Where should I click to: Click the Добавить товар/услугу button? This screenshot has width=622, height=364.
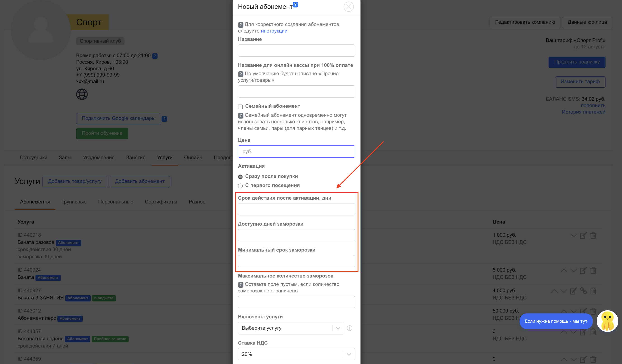[75, 182]
